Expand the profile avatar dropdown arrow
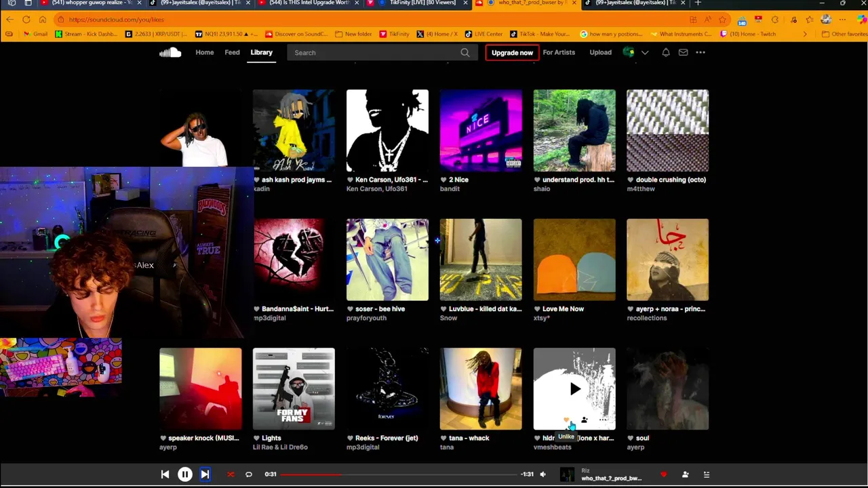This screenshot has width=868, height=488. [645, 52]
